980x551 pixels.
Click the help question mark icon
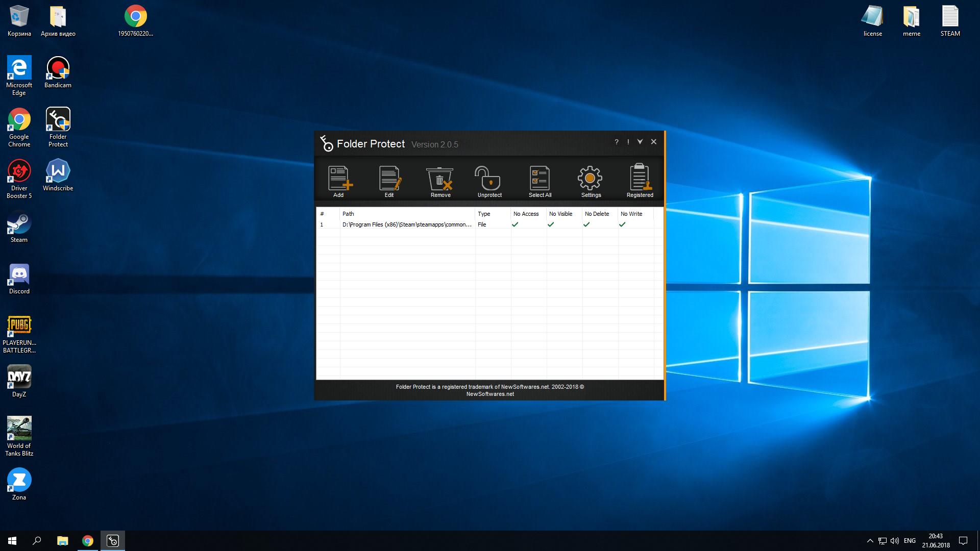tap(616, 142)
